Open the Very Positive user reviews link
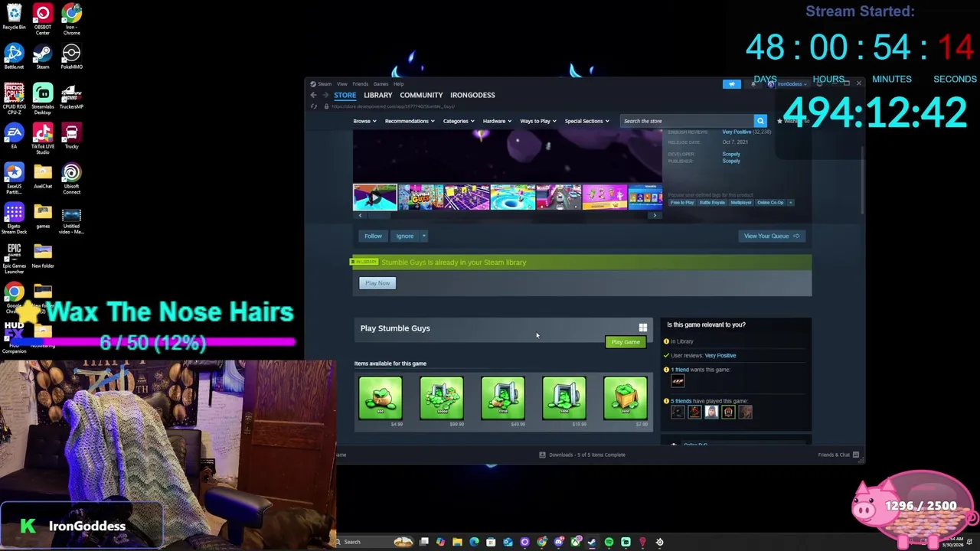 [x=720, y=355]
